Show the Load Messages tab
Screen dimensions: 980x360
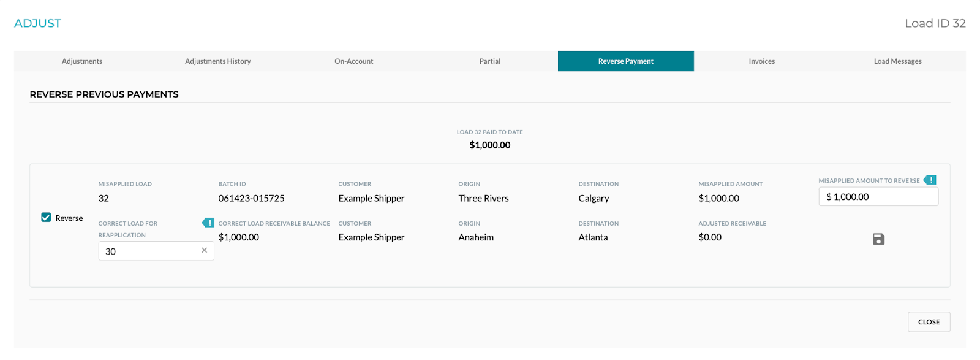point(898,61)
